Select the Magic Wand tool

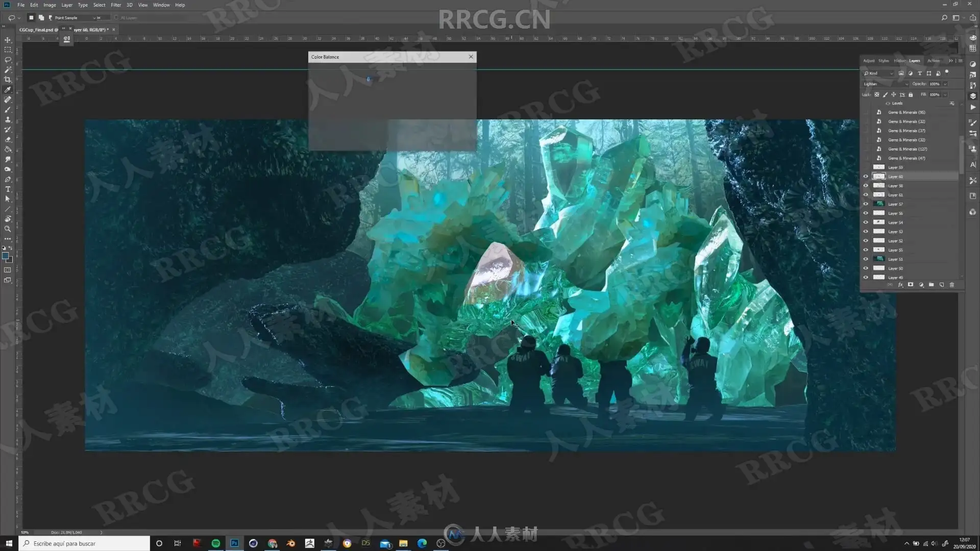click(x=8, y=70)
